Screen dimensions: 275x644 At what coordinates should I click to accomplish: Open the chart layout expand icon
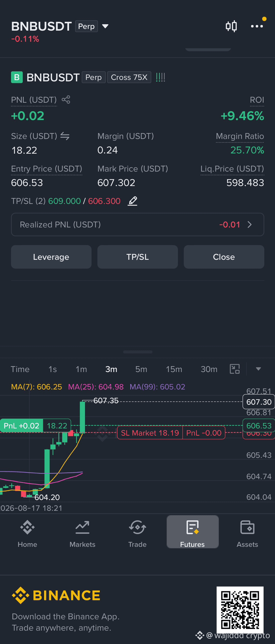[x=235, y=369]
